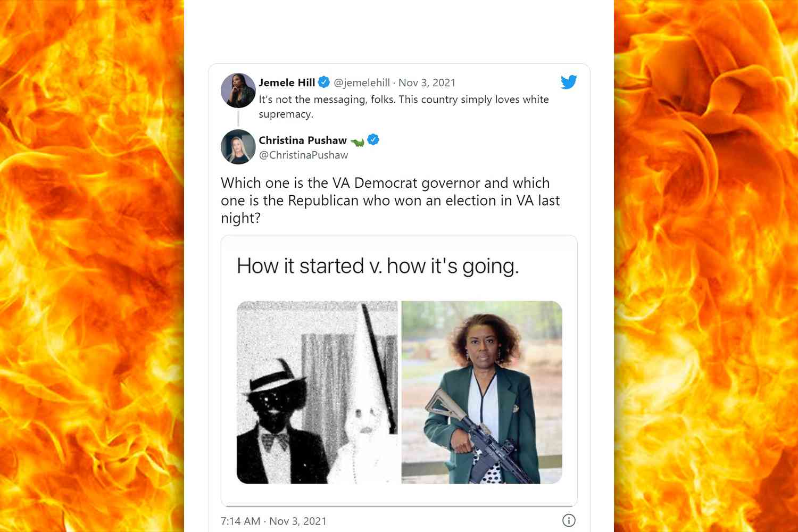Click the Nov 3, 2021 date on the quoted tweet
Image resolution: width=798 pixels, height=532 pixels.
coord(427,82)
